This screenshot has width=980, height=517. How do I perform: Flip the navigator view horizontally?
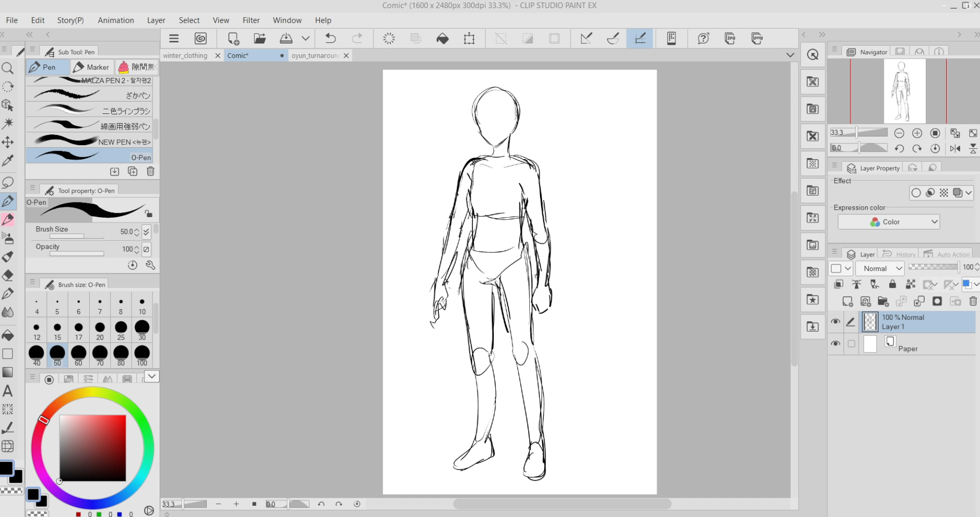955,148
